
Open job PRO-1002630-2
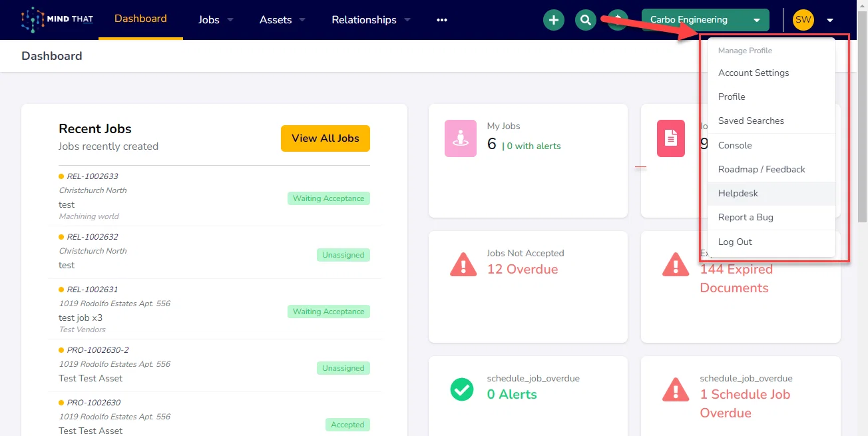[98, 350]
